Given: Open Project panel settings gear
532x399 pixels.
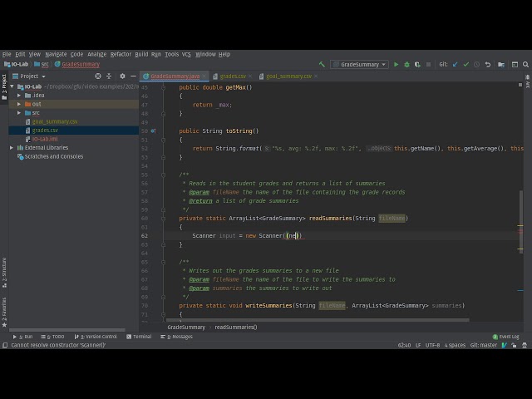Looking at the screenshot, I should (x=122, y=76).
